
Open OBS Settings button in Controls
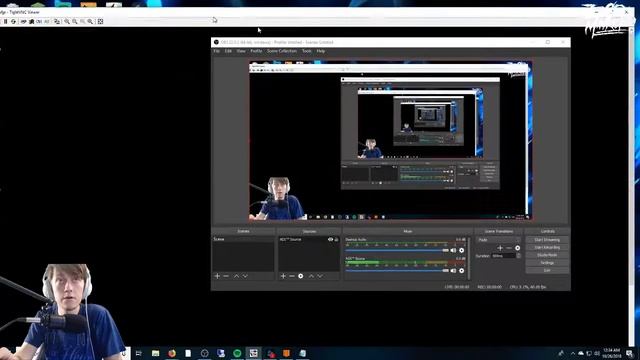547,263
